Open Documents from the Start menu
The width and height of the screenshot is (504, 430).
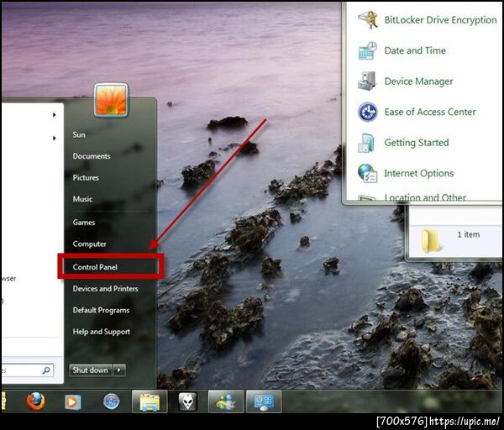(92, 156)
